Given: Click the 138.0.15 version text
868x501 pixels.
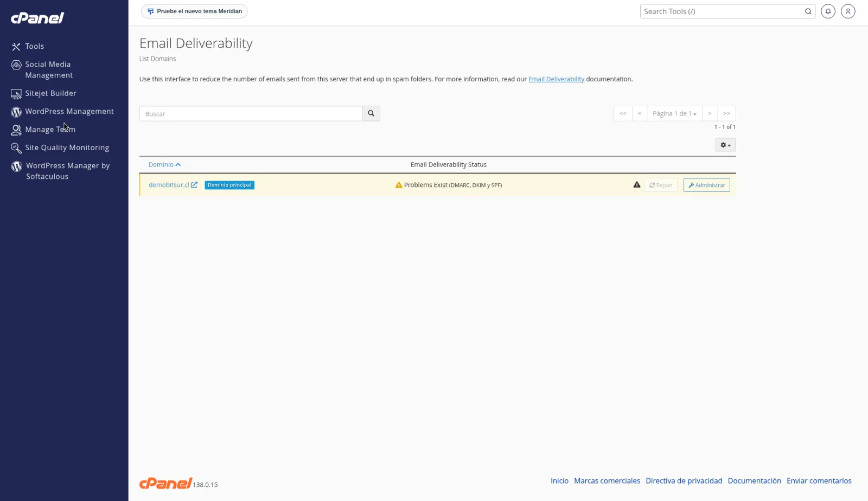Looking at the screenshot, I should [x=205, y=485].
